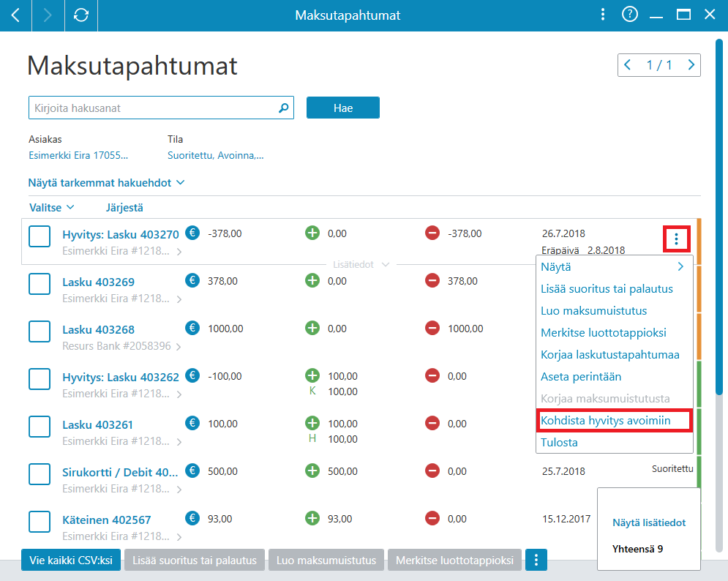Open the Käteinen 402567 link

click(x=107, y=520)
